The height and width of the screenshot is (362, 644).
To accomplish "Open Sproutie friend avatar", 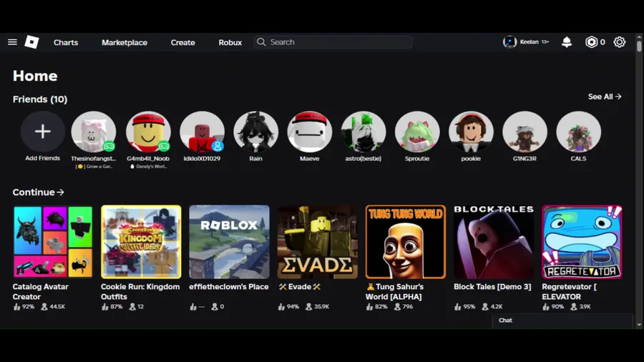I will tap(417, 132).
